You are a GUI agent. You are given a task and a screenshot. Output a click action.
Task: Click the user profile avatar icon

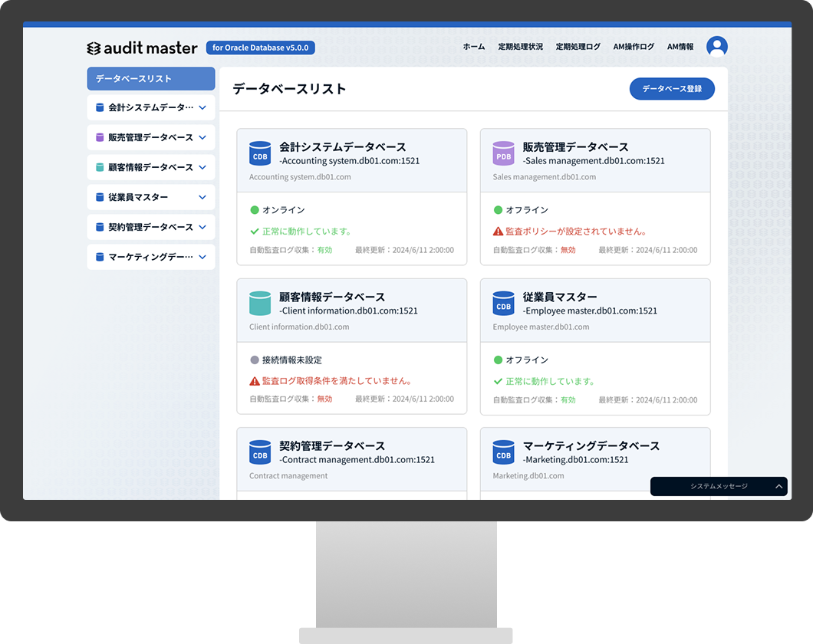pos(716,47)
